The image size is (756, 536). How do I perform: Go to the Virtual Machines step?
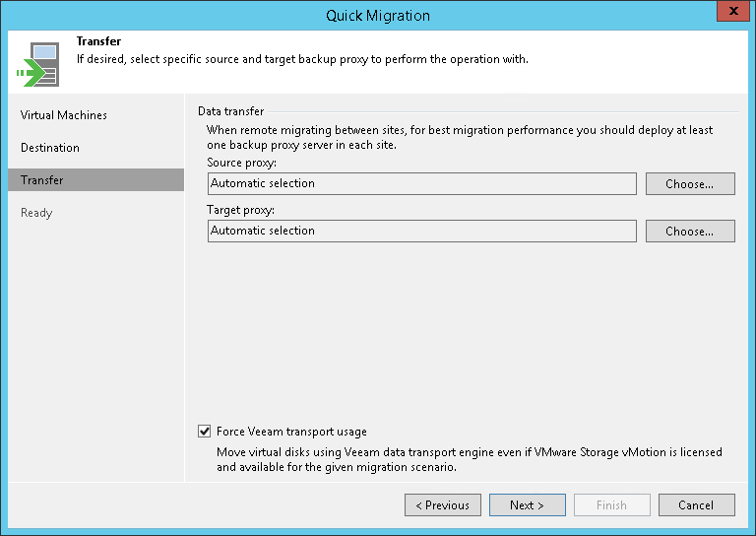pos(64,115)
